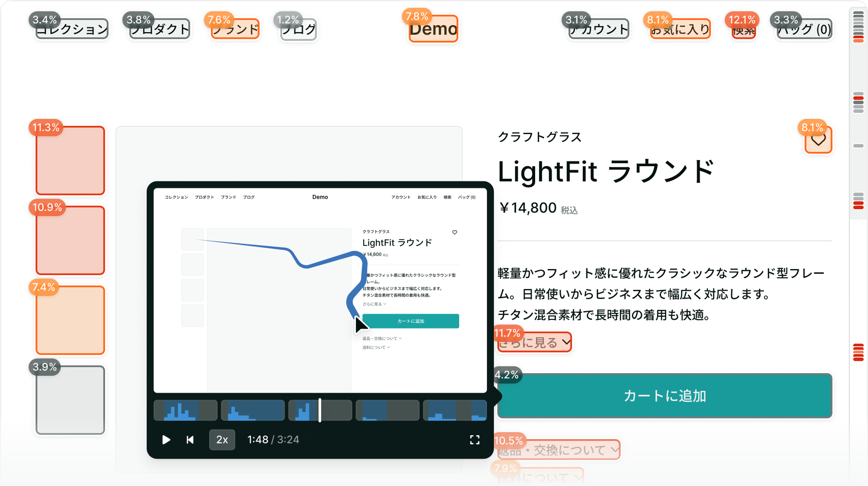Image resolution: width=868 pixels, height=486 pixels.
Task: Open the プロダクト menu
Action: (159, 30)
